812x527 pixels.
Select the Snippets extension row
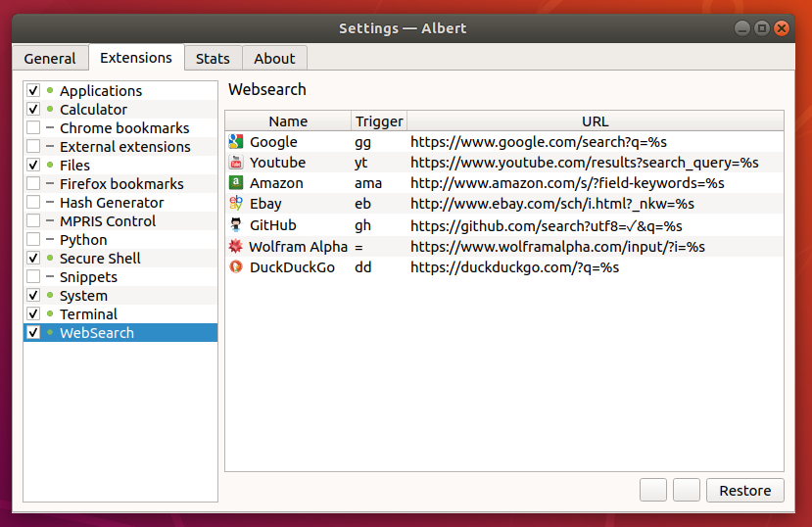(120, 277)
